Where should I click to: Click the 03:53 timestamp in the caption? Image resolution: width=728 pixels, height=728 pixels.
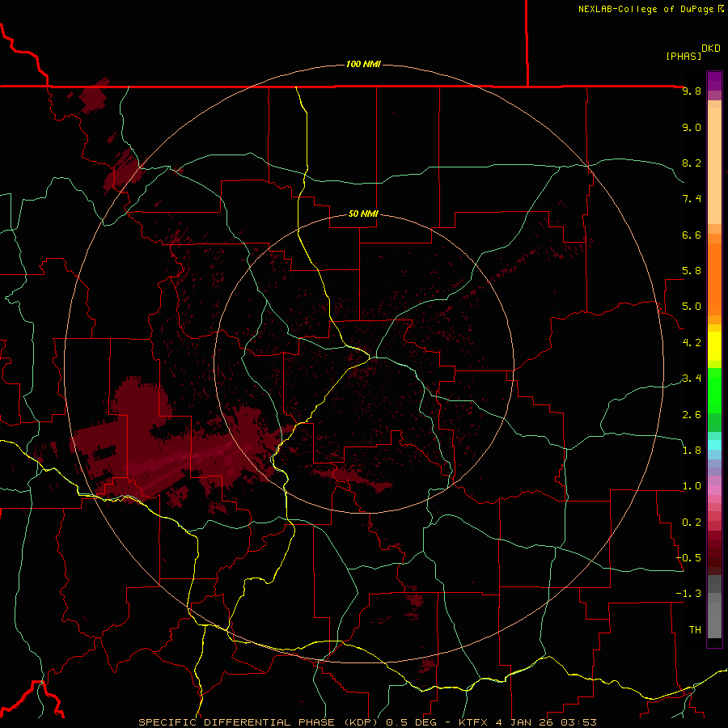pos(578,722)
